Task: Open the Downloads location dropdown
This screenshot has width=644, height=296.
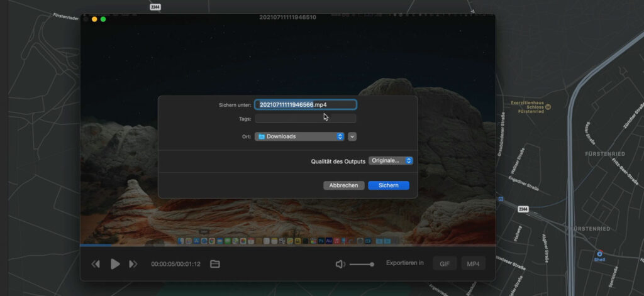Action: click(x=299, y=136)
